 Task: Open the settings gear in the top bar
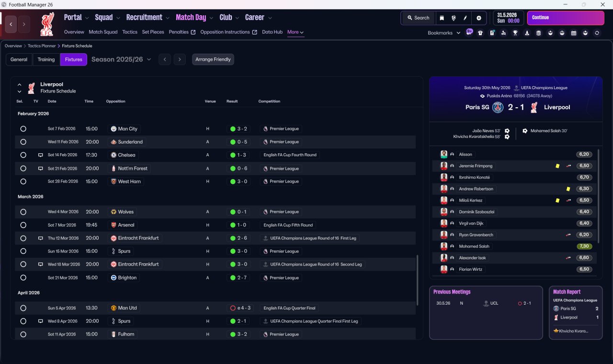pyautogui.click(x=478, y=18)
